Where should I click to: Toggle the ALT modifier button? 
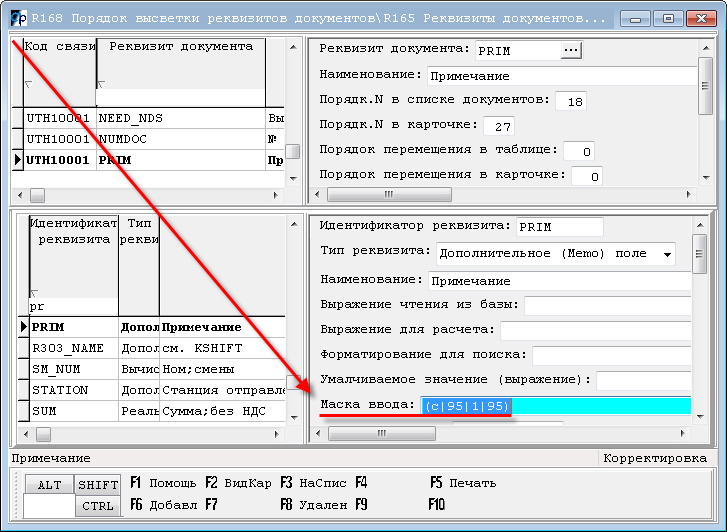coord(49,485)
